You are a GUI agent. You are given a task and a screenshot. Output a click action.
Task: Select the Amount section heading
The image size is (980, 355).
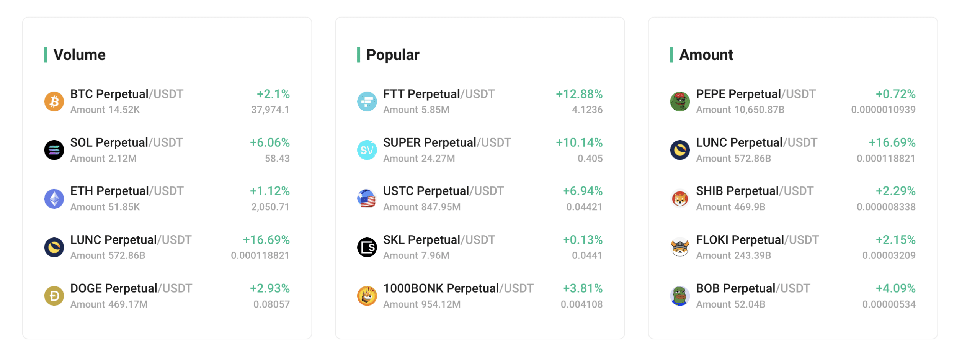tap(706, 55)
